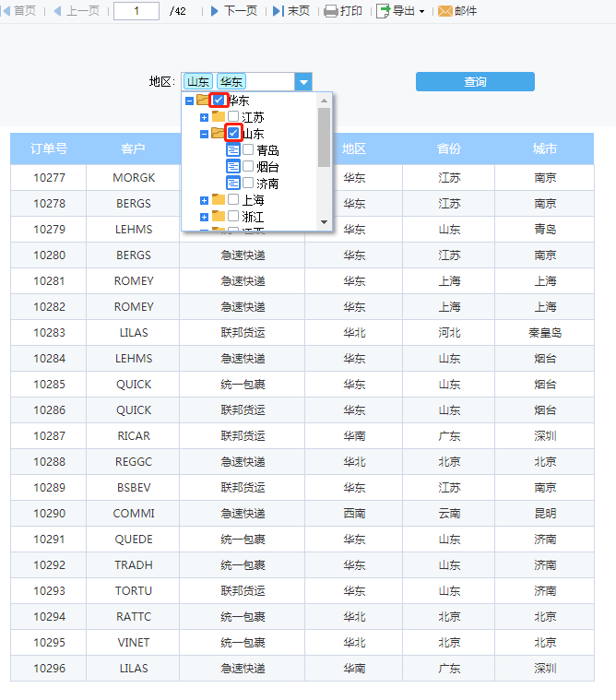Screen dimensions: 616x700
Task: Click customer cell REGGC
Action: 134,462
